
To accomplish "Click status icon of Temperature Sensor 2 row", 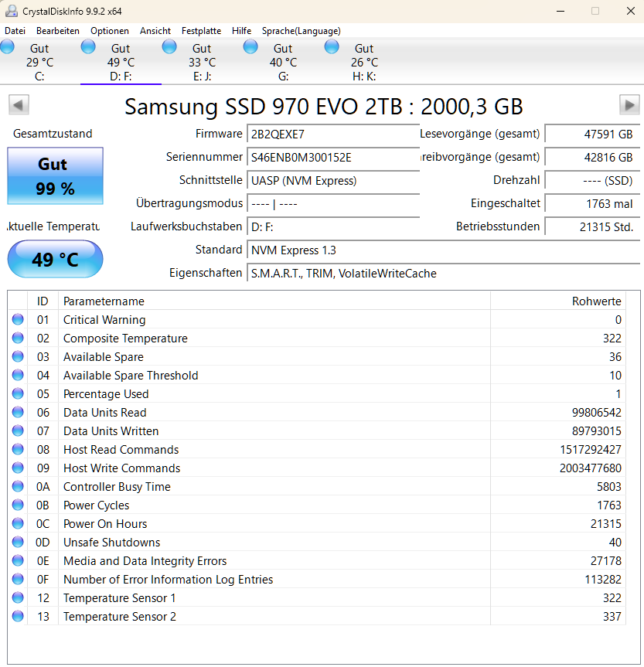I will 18,617.
